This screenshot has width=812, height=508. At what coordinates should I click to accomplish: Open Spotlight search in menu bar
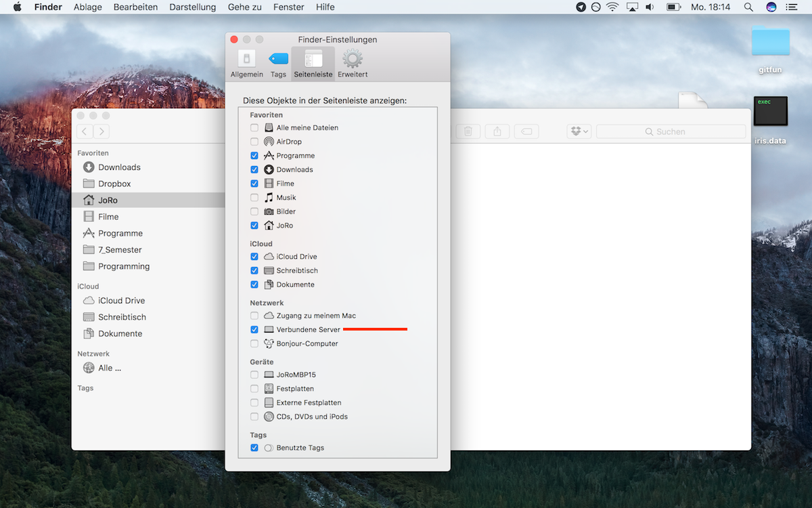[748, 7]
